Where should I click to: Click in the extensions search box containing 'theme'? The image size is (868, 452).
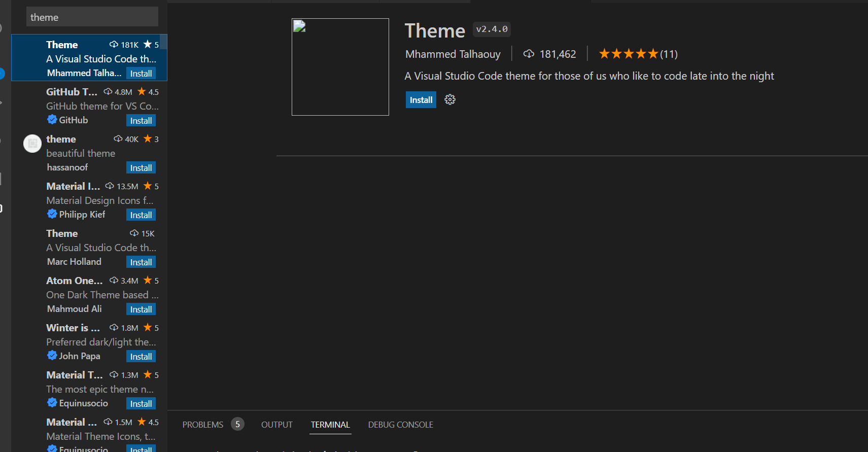coord(92,17)
